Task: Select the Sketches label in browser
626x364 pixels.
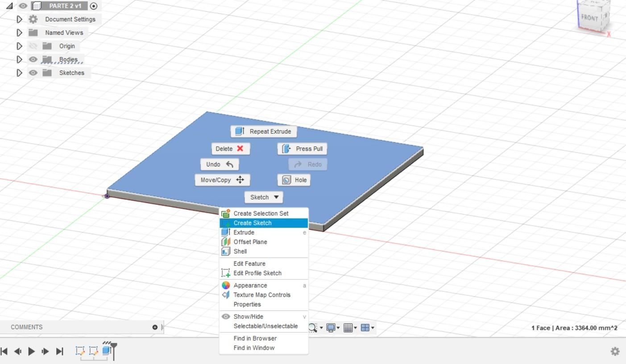Action: click(x=71, y=73)
